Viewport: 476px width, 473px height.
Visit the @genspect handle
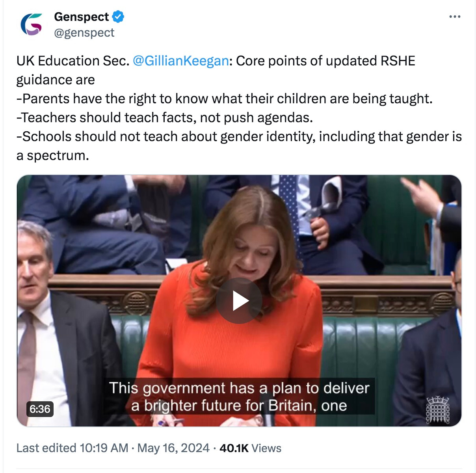coord(84,33)
